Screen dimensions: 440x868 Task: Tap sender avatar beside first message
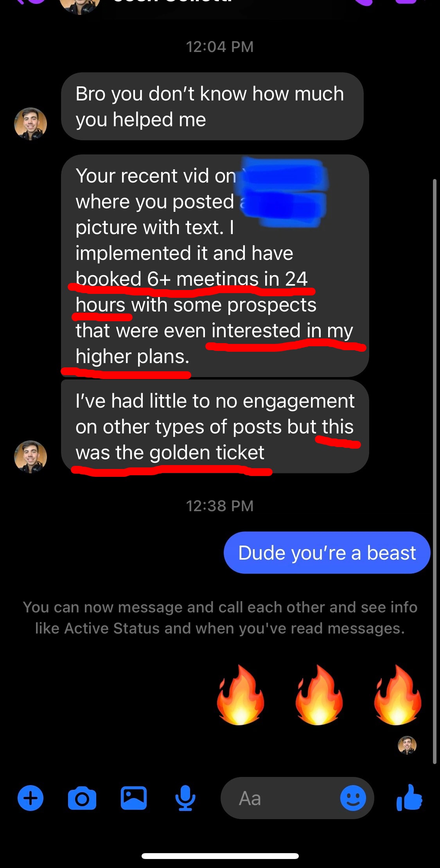tap(31, 124)
